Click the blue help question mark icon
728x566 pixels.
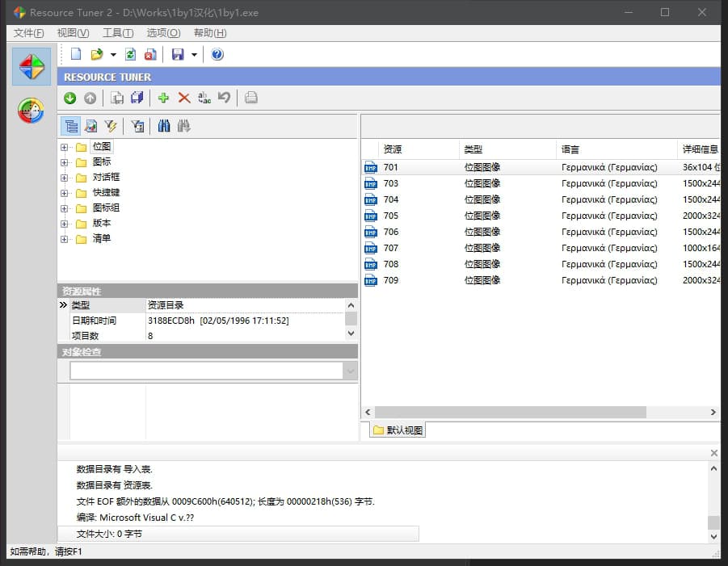217,54
